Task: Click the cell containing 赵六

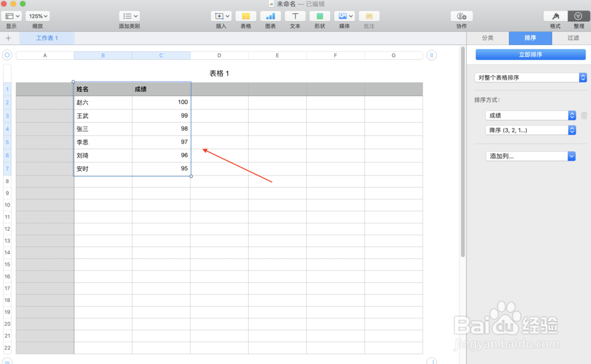Action: [103, 102]
